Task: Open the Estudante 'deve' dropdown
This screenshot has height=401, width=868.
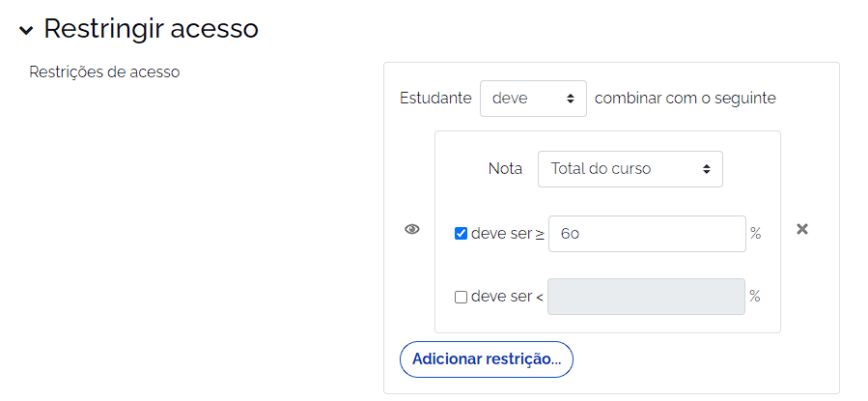Action: (x=532, y=99)
